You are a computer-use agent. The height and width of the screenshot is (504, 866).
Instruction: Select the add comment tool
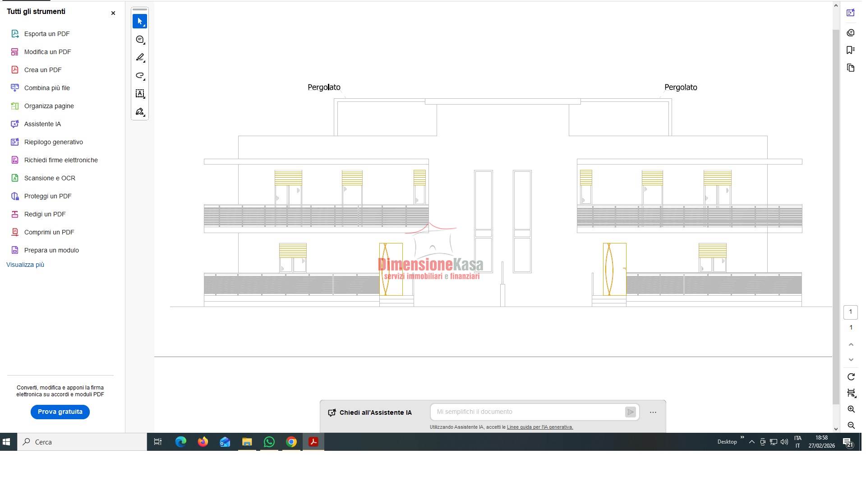click(x=140, y=40)
